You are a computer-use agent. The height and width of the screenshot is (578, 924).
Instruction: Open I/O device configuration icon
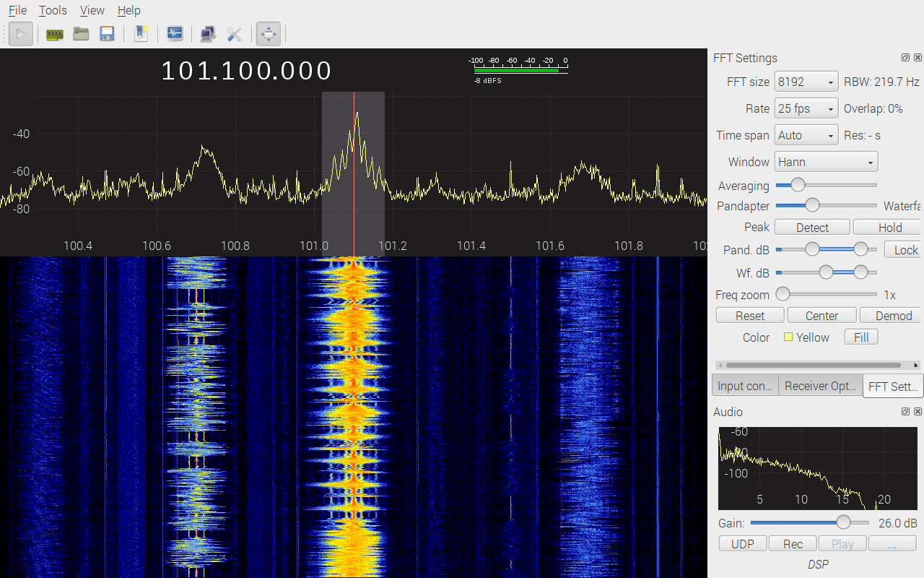pos(55,34)
